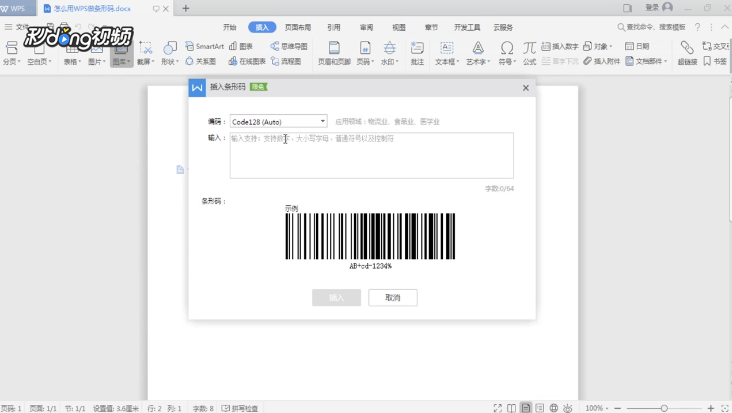This screenshot has height=413, width=732.
Task: Click the word count 字数: 8 status entry
Action: tap(203, 408)
